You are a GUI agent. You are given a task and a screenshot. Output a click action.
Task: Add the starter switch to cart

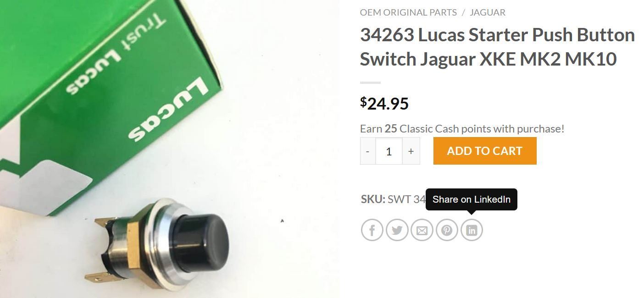[x=485, y=151]
